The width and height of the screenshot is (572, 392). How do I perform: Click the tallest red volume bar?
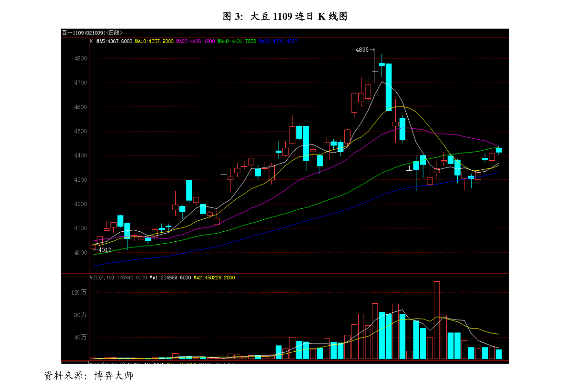pos(437,320)
